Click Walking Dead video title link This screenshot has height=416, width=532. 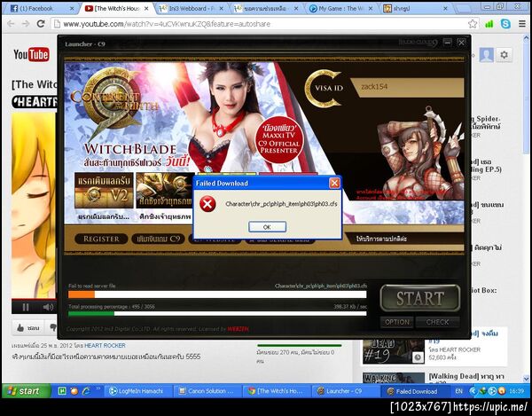(466, 376)
